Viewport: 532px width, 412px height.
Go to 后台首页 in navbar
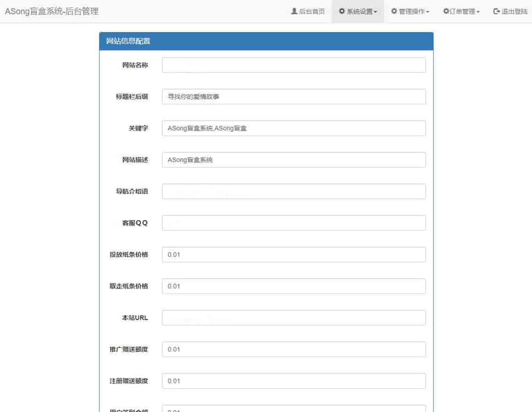pos(312,11)
